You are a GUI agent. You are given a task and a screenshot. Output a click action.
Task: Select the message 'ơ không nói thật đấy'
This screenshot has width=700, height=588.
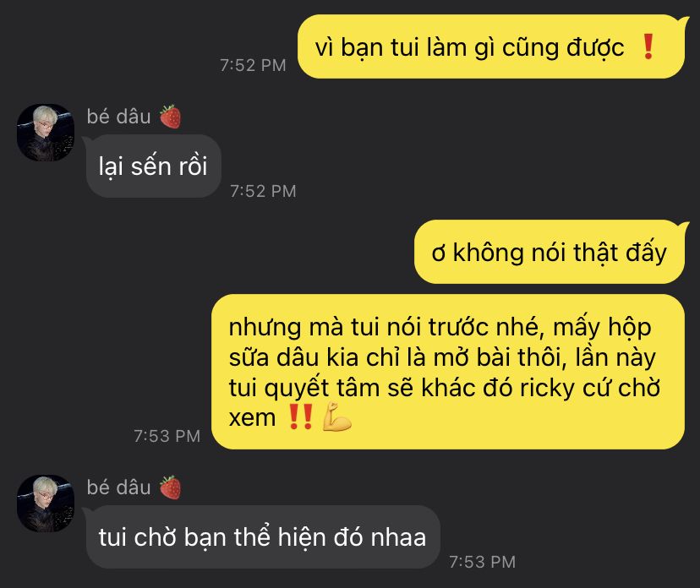tap(550, 252)
